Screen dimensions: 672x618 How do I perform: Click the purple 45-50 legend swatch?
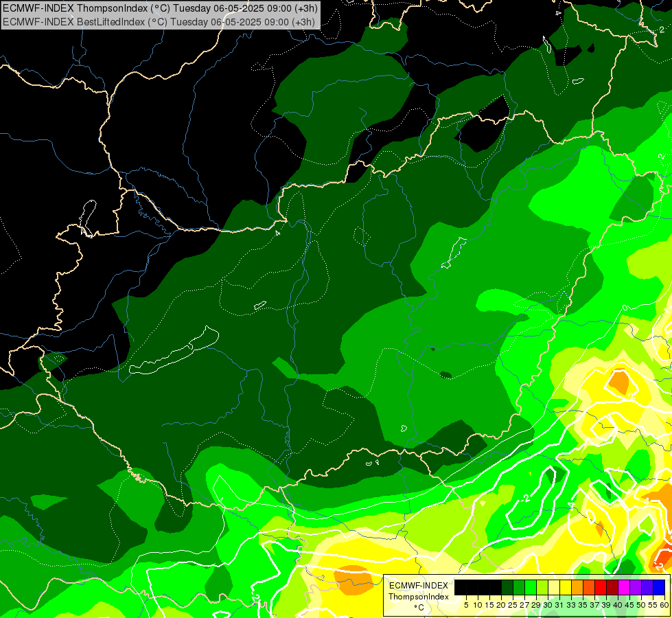636,587
